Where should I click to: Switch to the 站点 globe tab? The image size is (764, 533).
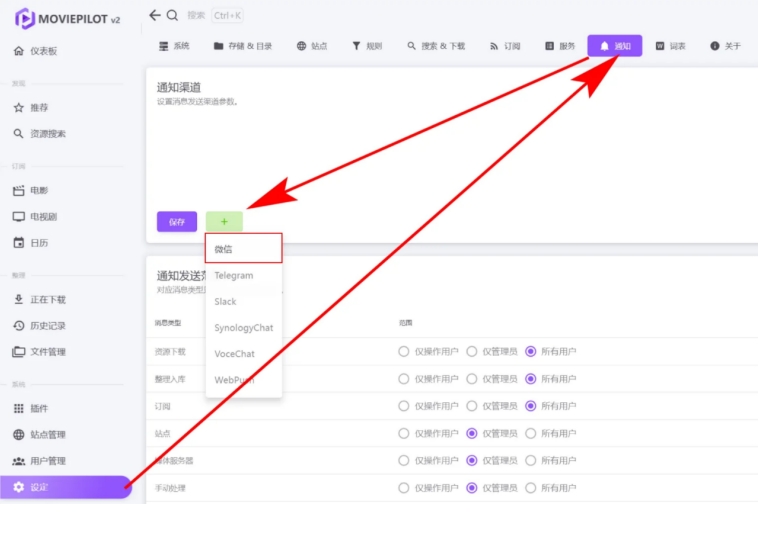pos(312,46)
